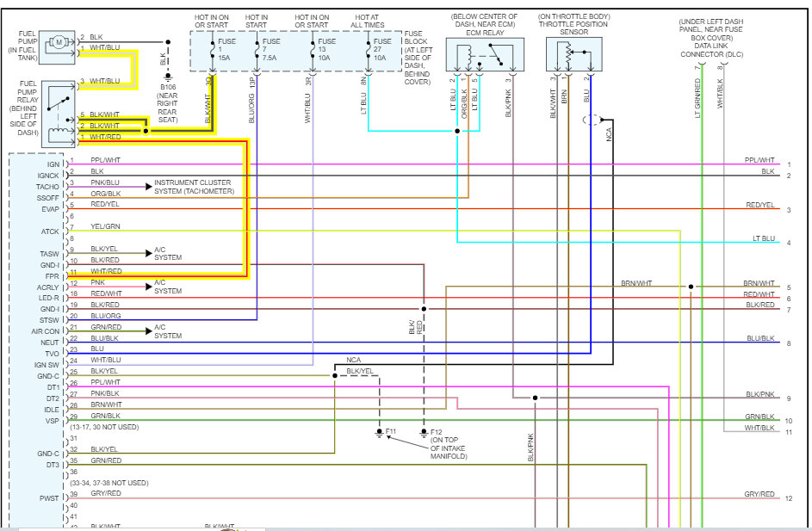Click the IDLE pin label
Screen dimensions: 812x531
click(52, 410)
